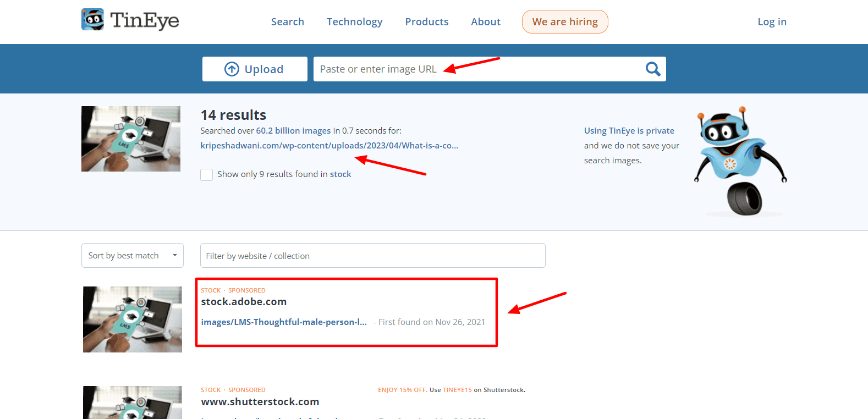Viewport: 868px width, 419px height.
Task: Click the TinEye wordmark text
Action: (x=145, y=21)
